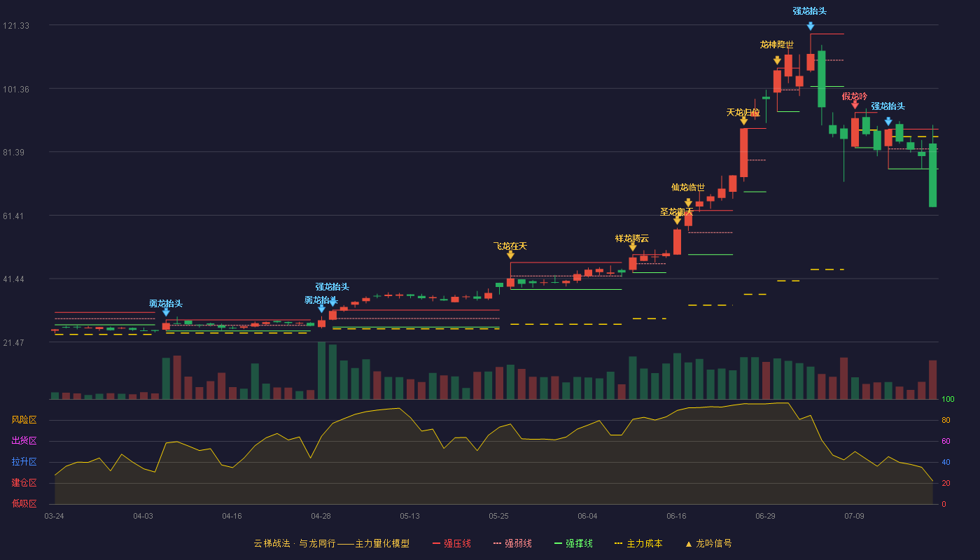Click the 05-13 date label
This screenshot has height=560, width=980.
(x=409, y=516)
